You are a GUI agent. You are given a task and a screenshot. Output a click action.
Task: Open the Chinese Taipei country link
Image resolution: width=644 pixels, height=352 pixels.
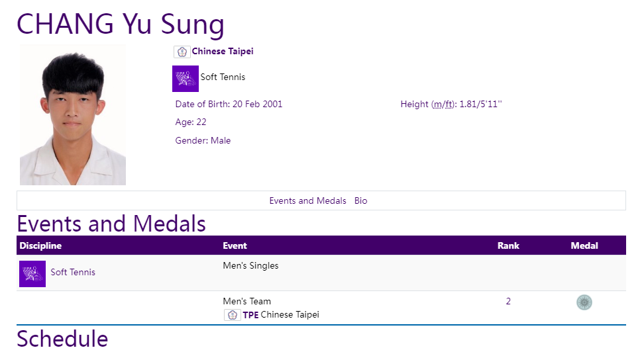(x=223, y=52)
